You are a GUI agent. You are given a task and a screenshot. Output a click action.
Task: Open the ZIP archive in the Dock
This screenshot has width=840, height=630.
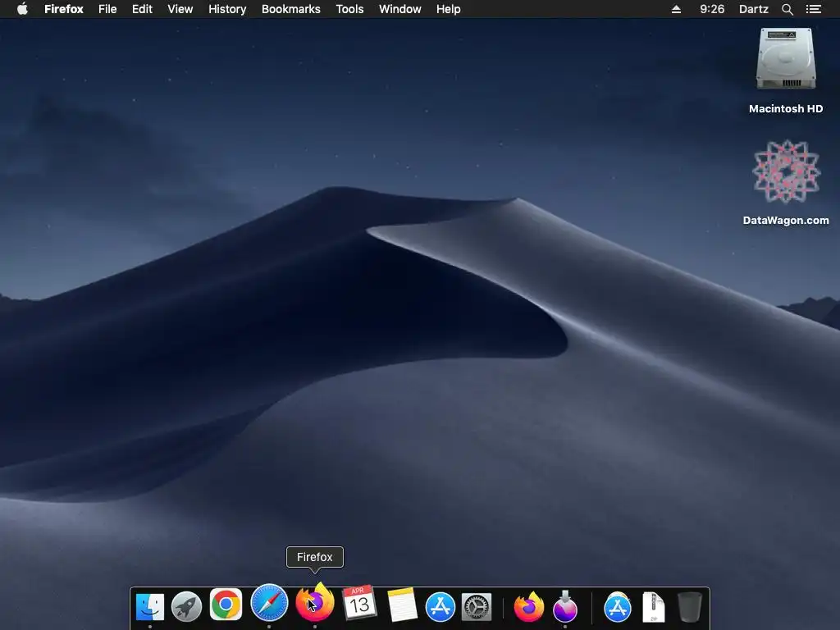[654, 607]
